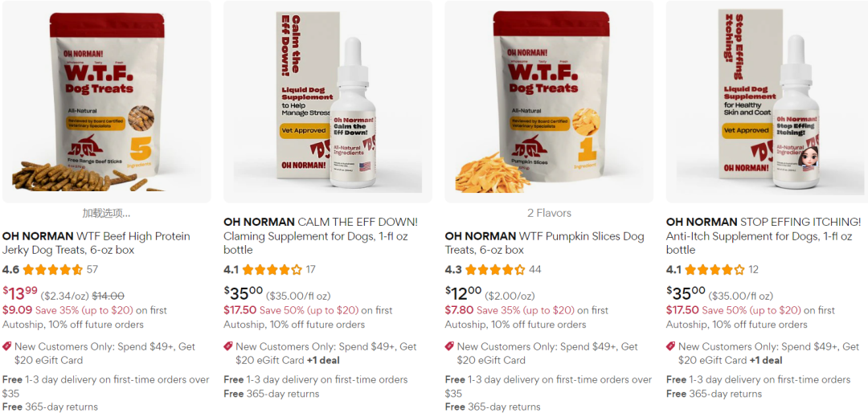868x417 pixels.
Task: Open the WTF Beef High Protein Jerky title link
Action: coord(96,243)
